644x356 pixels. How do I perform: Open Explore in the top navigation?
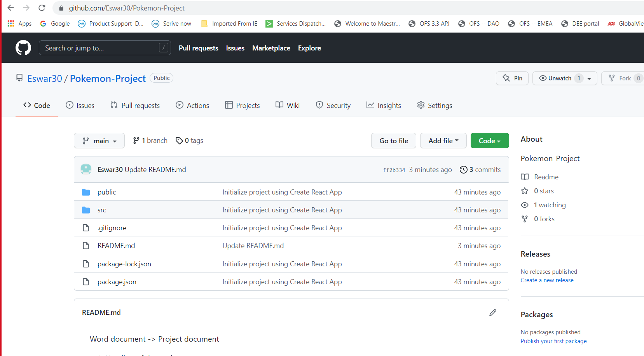pos(309,48)
